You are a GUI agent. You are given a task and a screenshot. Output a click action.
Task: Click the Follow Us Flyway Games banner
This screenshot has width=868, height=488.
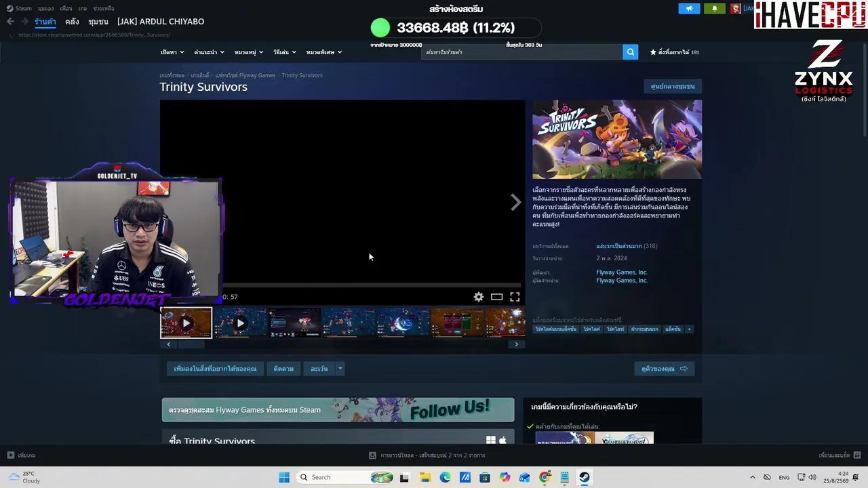tap(338, 410)
